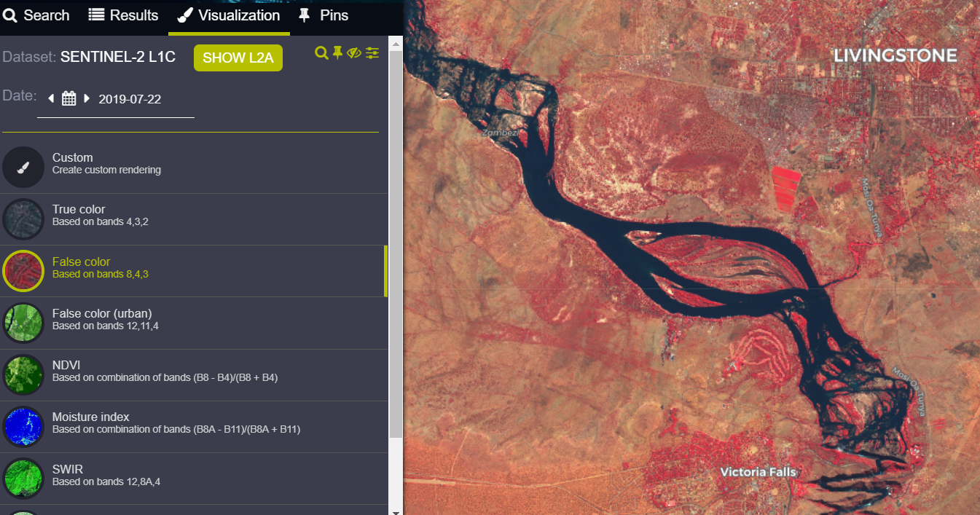
Task: Pin the current visualization using the pin icon
Action: click(x=337, y=53)
